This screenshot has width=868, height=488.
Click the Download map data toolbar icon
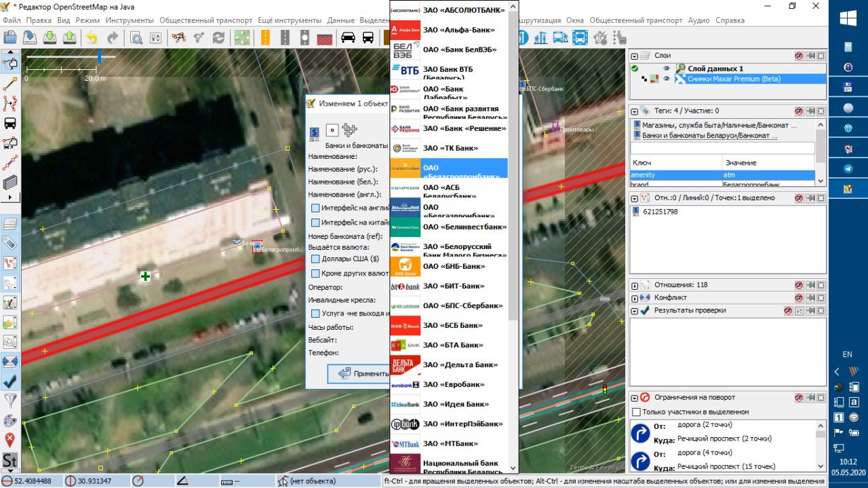click(50, 37)
